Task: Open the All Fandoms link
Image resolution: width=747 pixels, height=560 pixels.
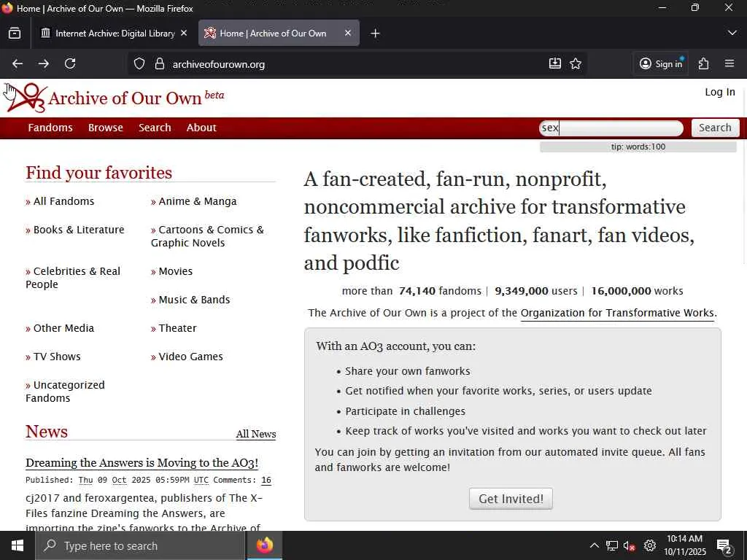Action: pyautogui.click(x=64, y=201)
